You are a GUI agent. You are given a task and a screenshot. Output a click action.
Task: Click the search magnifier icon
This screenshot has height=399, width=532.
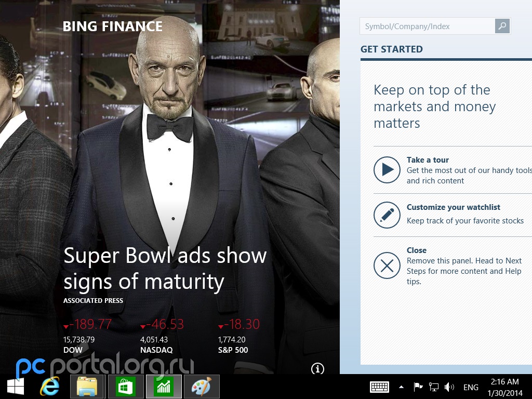pyautogui.click(x=502, y=26)
